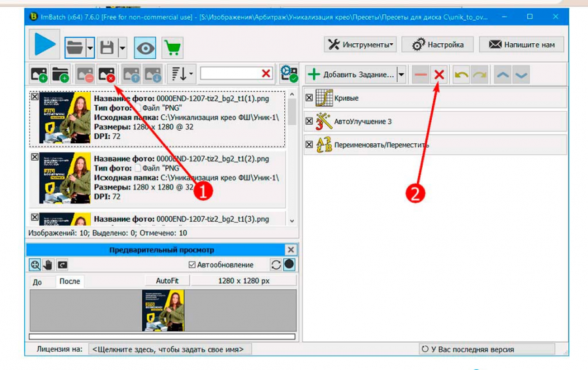This screenshot has height=370, width=588.
Task: Select the hand pan tool in preview
Action: point(48,265)
